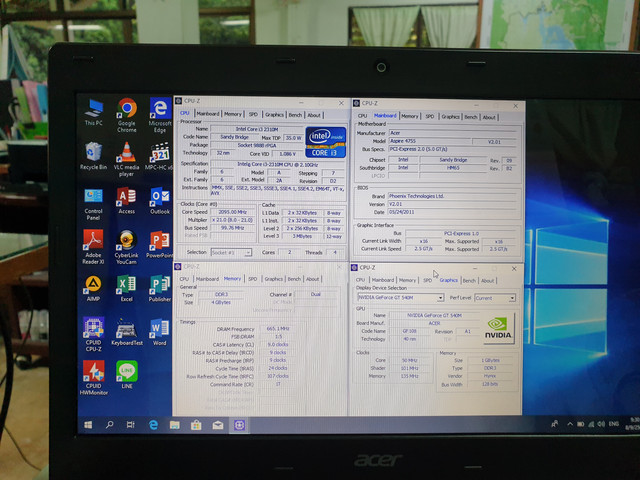The height and width of the screenshot is (480, 640).
Task: Open Control Panel desktop icon
Action: tap(93, 204)
